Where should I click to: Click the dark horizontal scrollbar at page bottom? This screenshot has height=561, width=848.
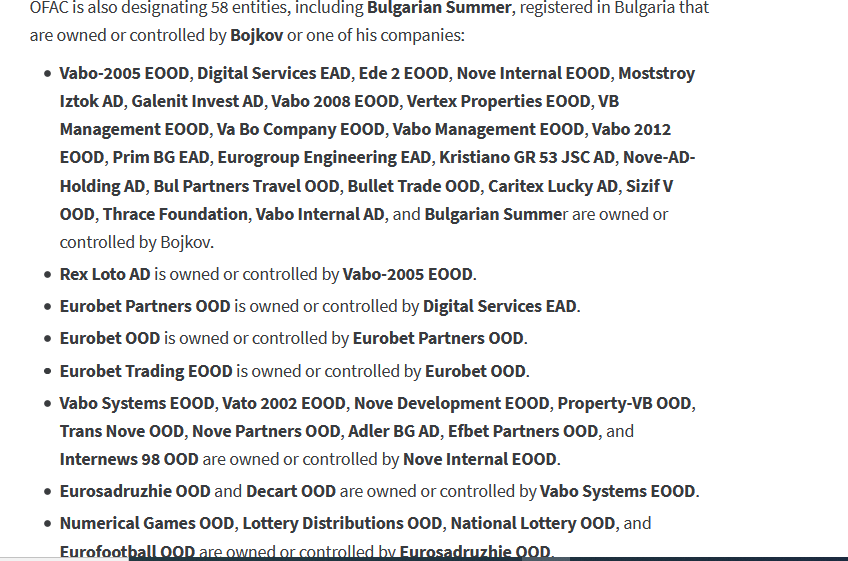[488, 559]
